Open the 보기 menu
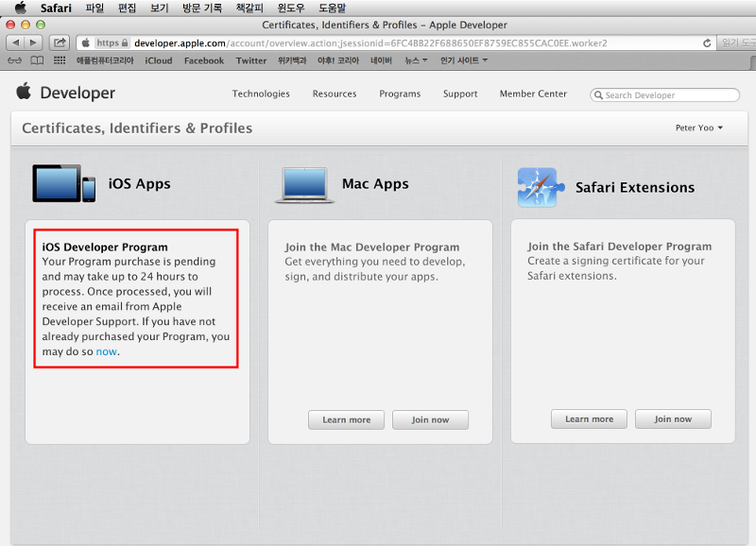756x546 pixels. [159, 8]
